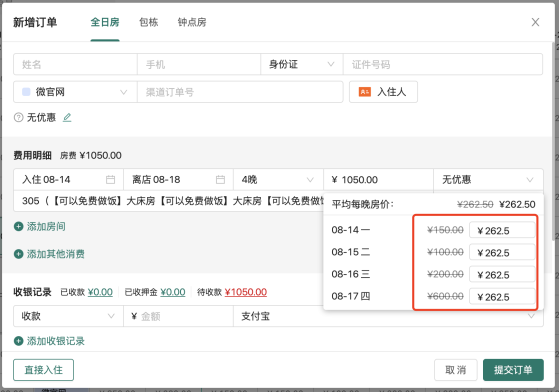Viewport: 559px width, 392px height.
Task: Click the ¥ 1050.00 room price field
Action: 378,180
